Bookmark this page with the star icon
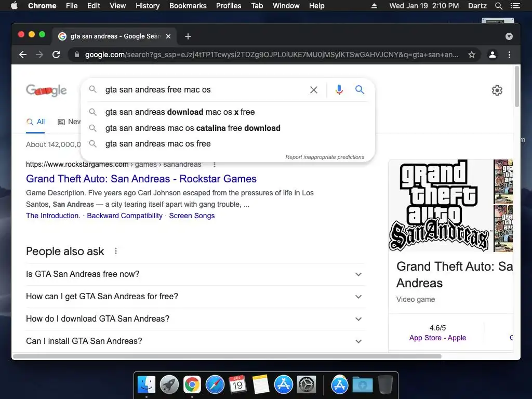The height and width of the screenshot is (399, 532). 472,55
